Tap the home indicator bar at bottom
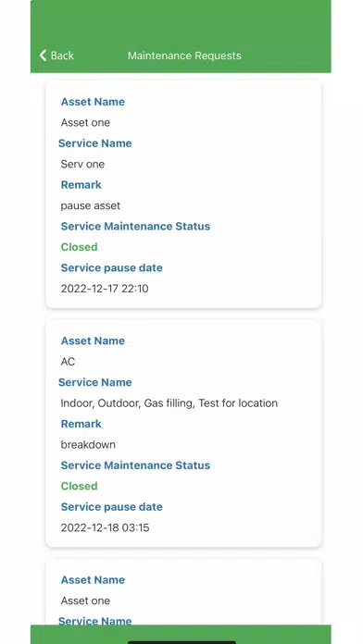Viewport: 363px width, 644px height. click(x=181, y=642)
